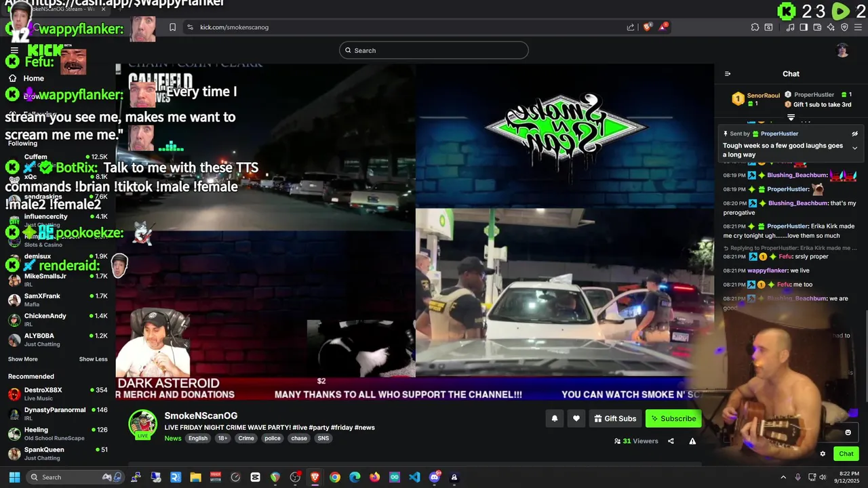Open Brave main hamburger menu
The image size is (868, 488).
858,27
